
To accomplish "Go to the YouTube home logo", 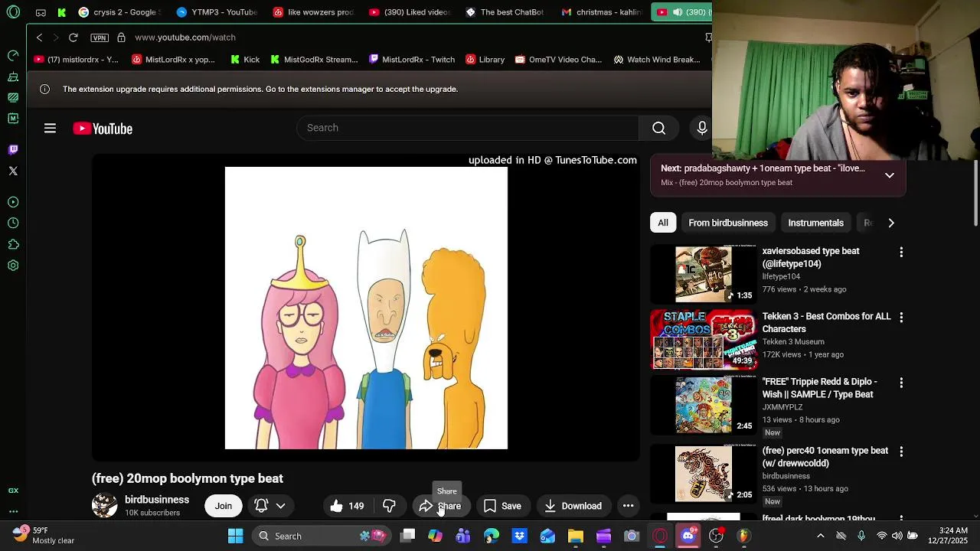I will click(x=103, y=129).
